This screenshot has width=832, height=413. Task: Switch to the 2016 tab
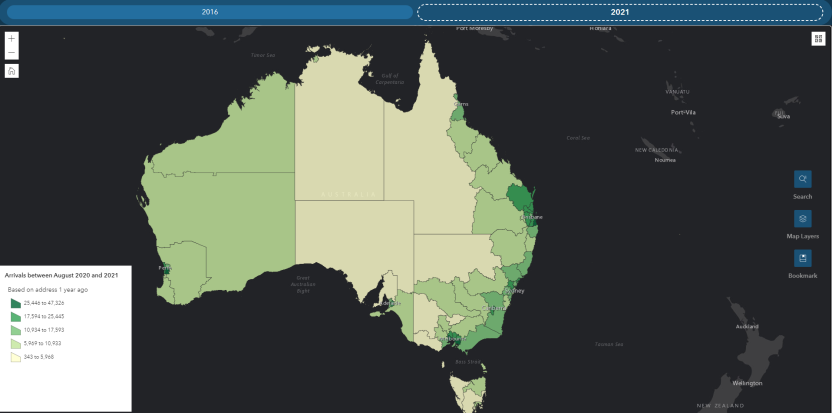[x=210, y=12]
